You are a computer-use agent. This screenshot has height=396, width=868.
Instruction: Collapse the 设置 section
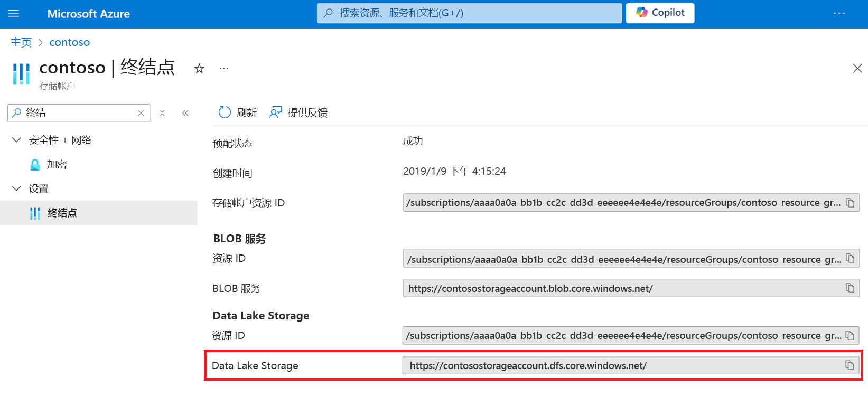point(15,188)
